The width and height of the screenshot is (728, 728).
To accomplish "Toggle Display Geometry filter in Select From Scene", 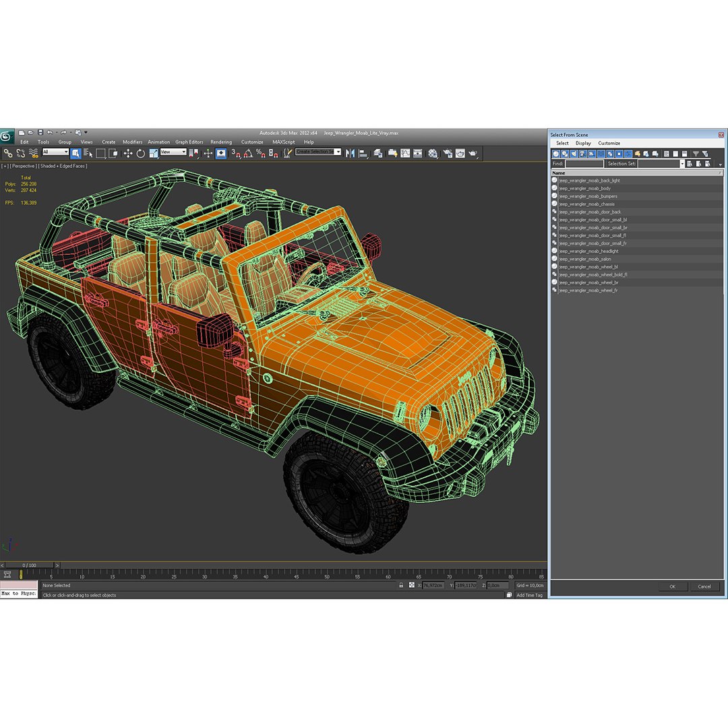I will pyautogui.click(x=555, y=154).
